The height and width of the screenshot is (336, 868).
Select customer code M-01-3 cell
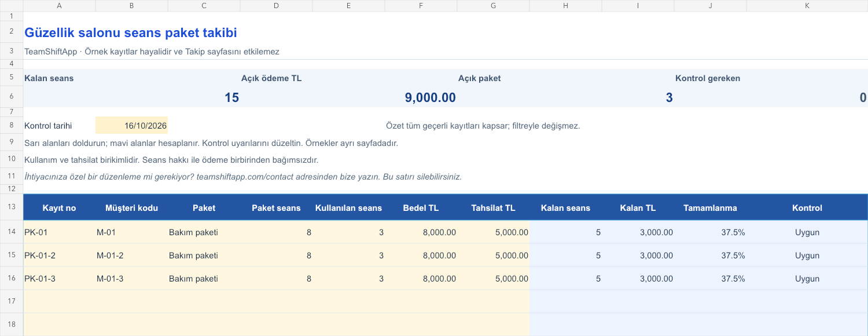[132, 279]
